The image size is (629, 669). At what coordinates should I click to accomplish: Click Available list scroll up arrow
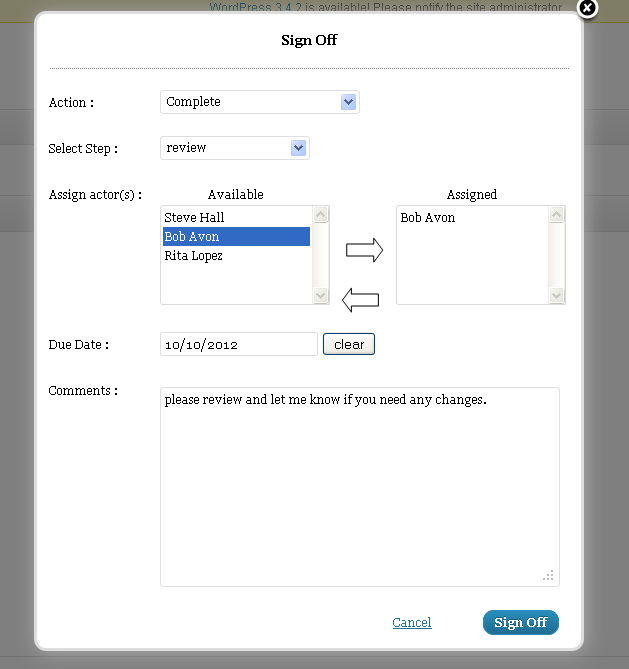coord(320,215)
